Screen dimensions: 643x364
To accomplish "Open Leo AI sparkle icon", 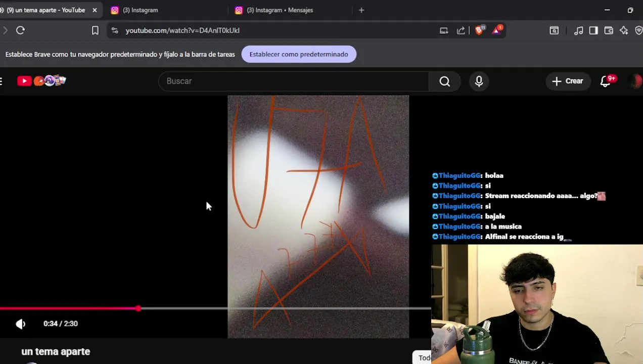I will tap(624, 30).
